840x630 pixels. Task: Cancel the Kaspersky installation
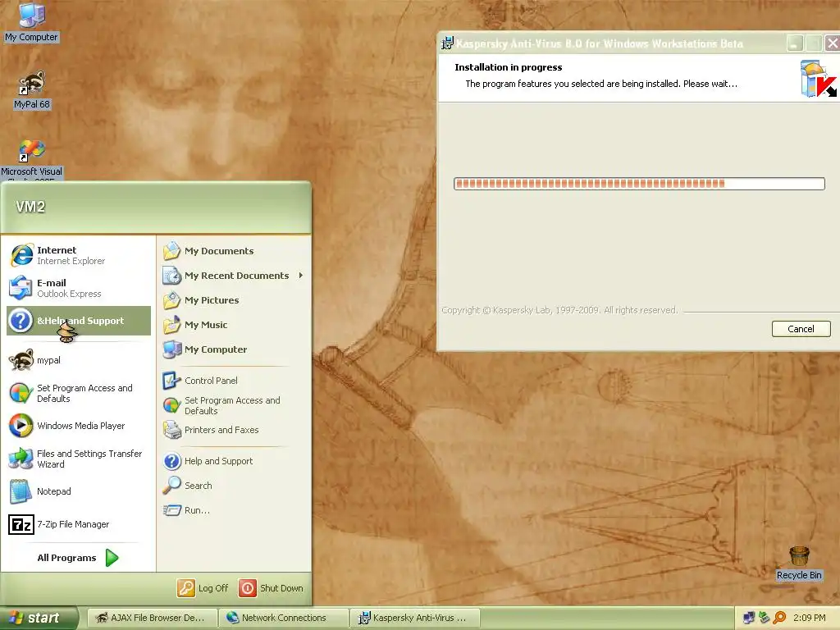tap(801, 329)
